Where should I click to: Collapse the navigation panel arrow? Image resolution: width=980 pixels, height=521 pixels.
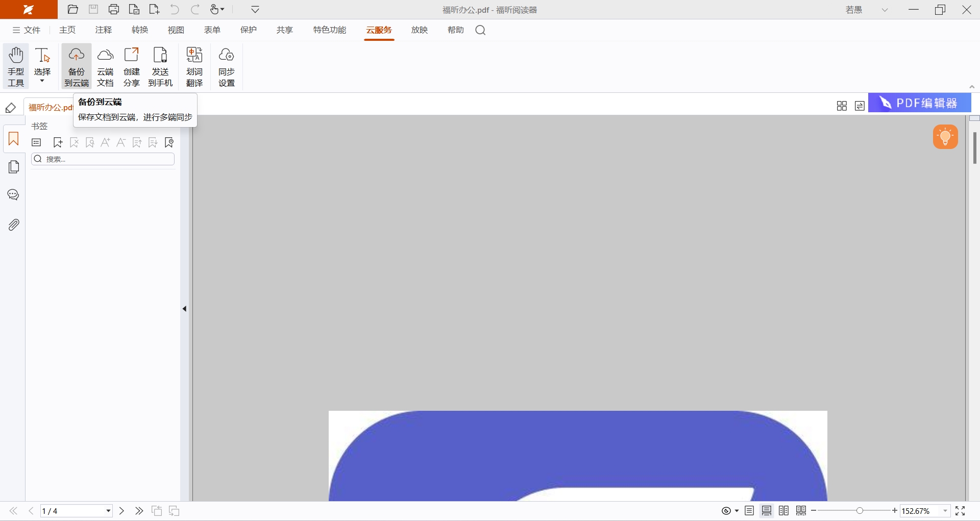click(184, 309)
